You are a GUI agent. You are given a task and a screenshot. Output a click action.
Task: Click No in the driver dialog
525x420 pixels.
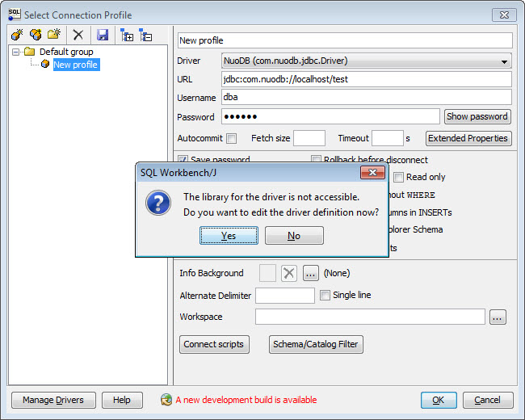(x=294, y=236)
